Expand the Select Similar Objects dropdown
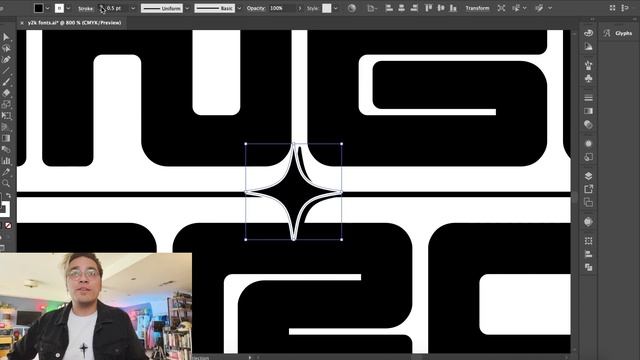Screen dimensions: 640x360 (524, 8)
